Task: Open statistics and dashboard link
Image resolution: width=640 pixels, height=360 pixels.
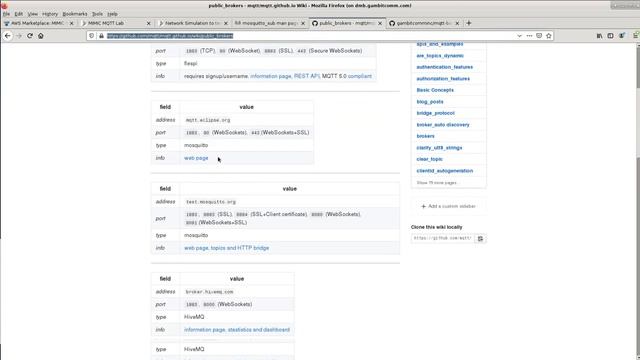Action: pos(259,330)
